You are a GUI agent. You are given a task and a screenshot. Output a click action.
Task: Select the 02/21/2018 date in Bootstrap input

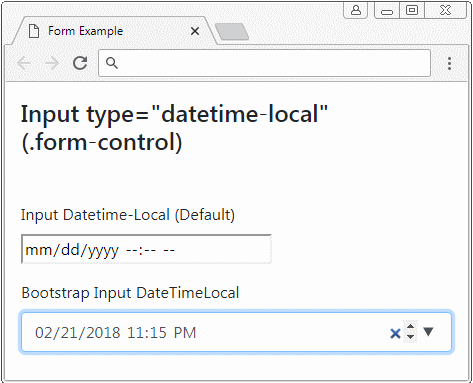click(77, 333)
